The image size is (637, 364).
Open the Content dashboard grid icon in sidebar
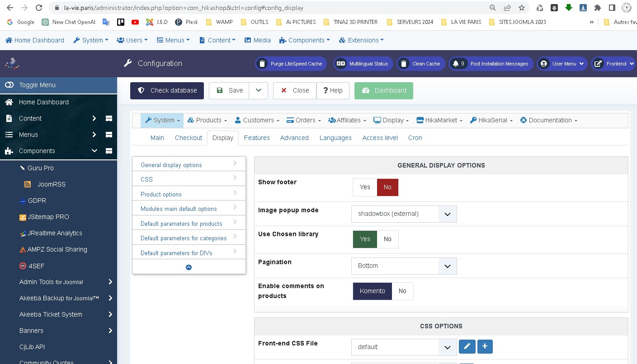click(109, 118)
